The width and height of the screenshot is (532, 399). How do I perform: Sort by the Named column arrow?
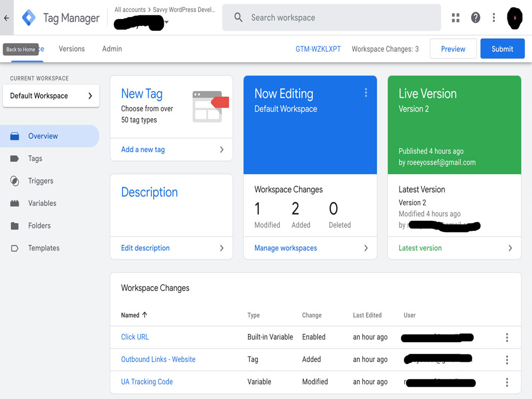click(x=145, y=315)
